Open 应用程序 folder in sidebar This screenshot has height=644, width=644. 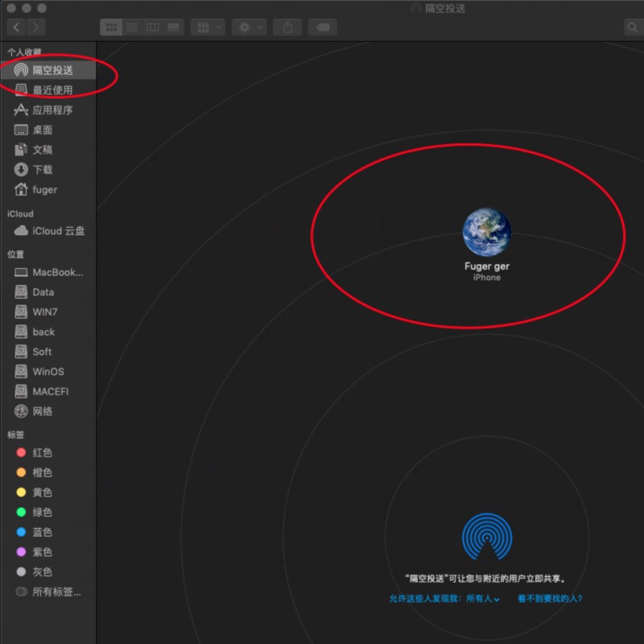48,110
